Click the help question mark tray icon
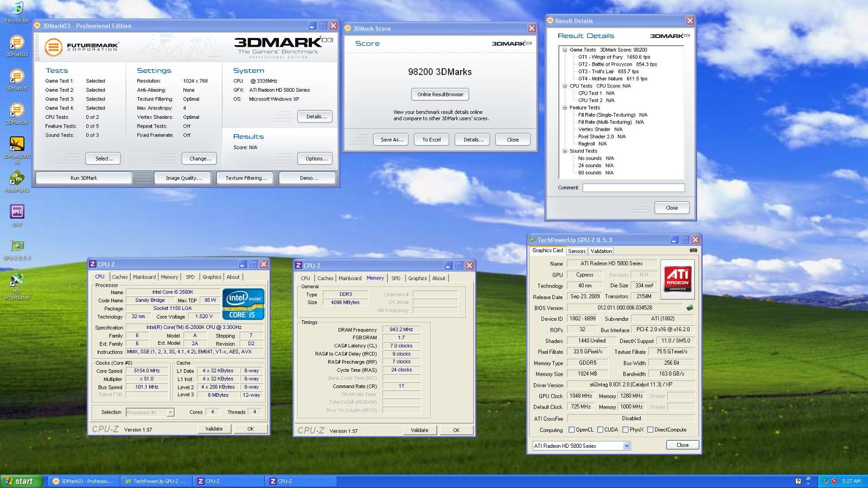 pos(798,481)
